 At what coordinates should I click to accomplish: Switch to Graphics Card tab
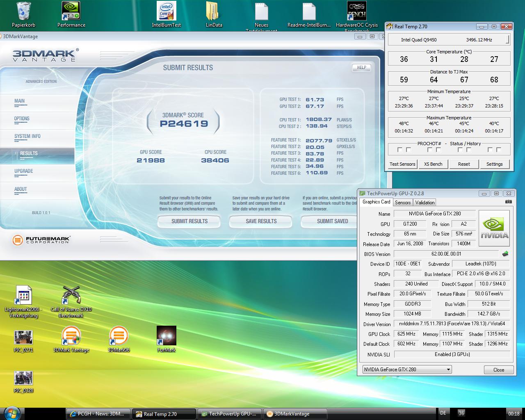tap(376, 202)
